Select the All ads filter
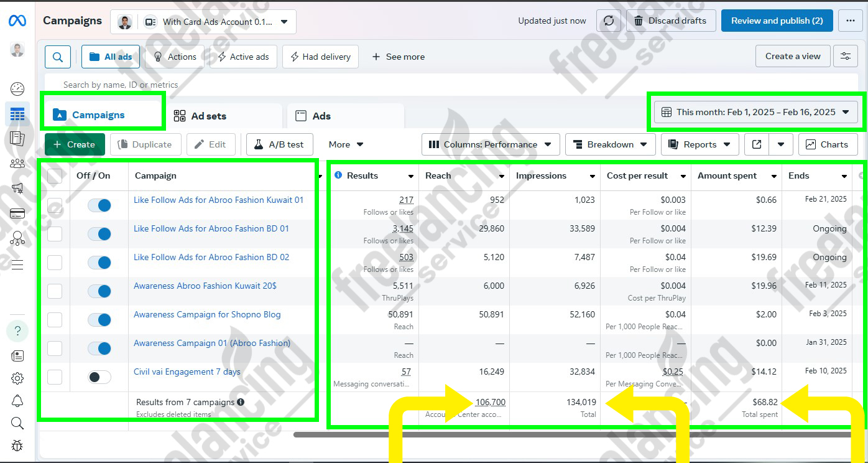This screenshot has height=463, width=868. click(x=111, y=57)
